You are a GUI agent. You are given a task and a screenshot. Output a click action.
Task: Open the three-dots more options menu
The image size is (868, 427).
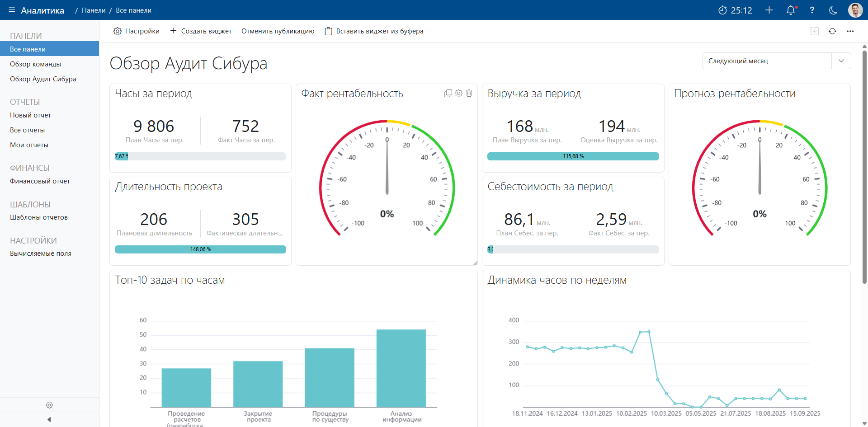tap(850, 31)
